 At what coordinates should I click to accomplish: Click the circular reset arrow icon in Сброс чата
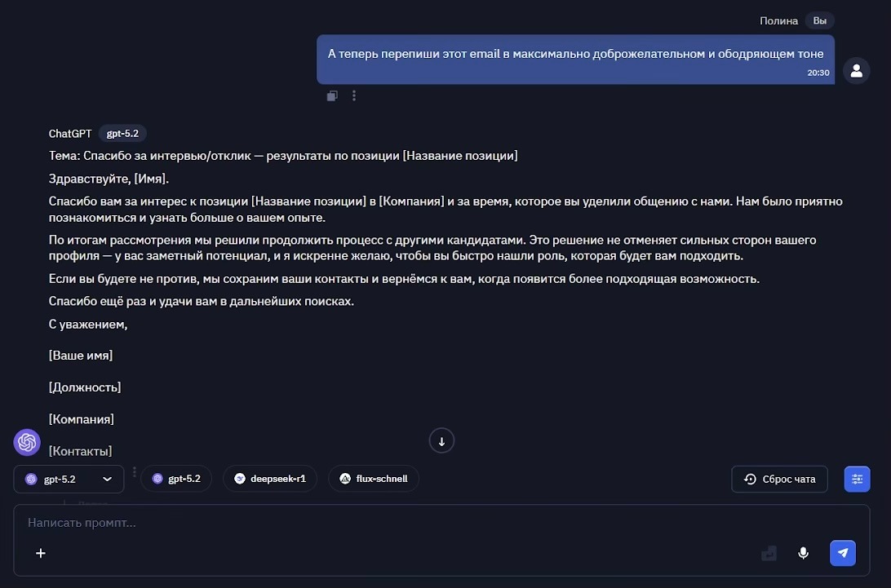click(x=749, y=479)
